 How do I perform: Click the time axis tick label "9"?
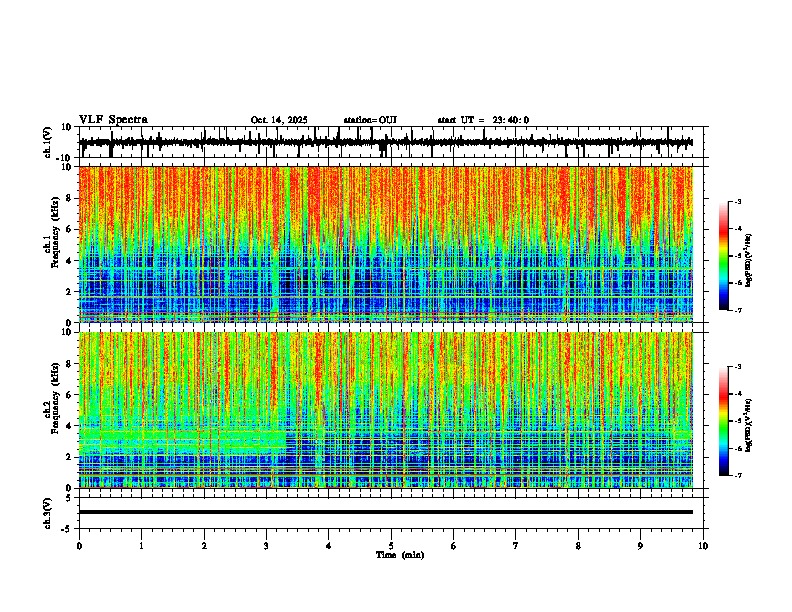tap(640, 546)
